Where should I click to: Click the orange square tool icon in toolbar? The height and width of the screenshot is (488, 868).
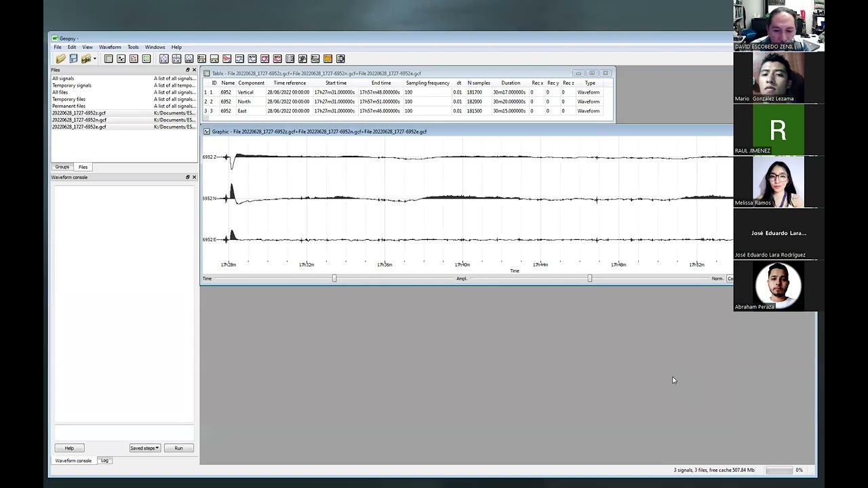(x=328, y=59)
